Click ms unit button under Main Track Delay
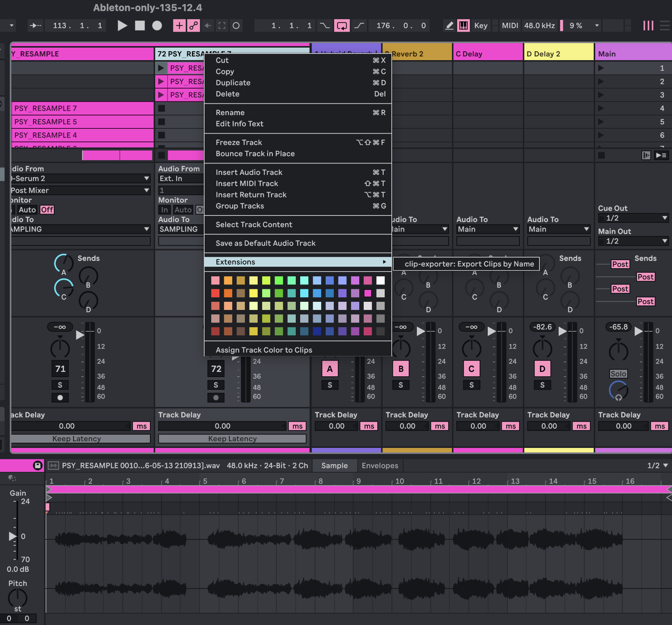Screen dimensions: 672x625 pyautogui.click(x=659, y=426)
